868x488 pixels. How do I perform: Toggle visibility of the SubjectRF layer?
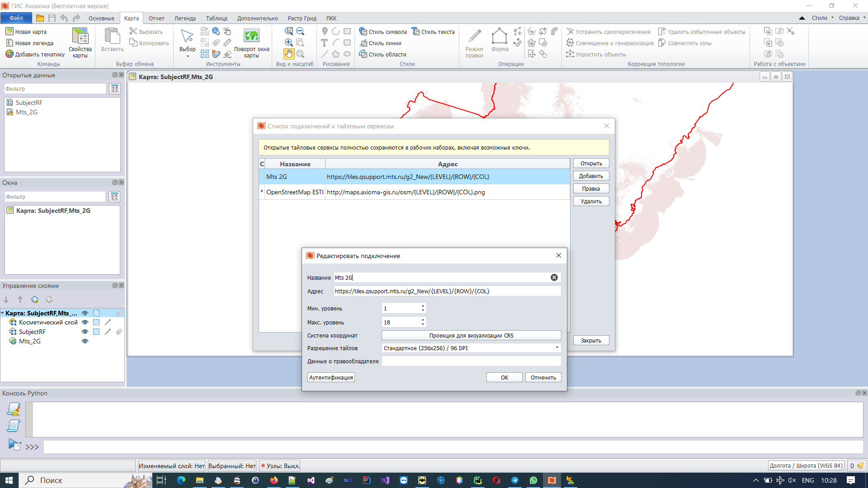point(85,332)
